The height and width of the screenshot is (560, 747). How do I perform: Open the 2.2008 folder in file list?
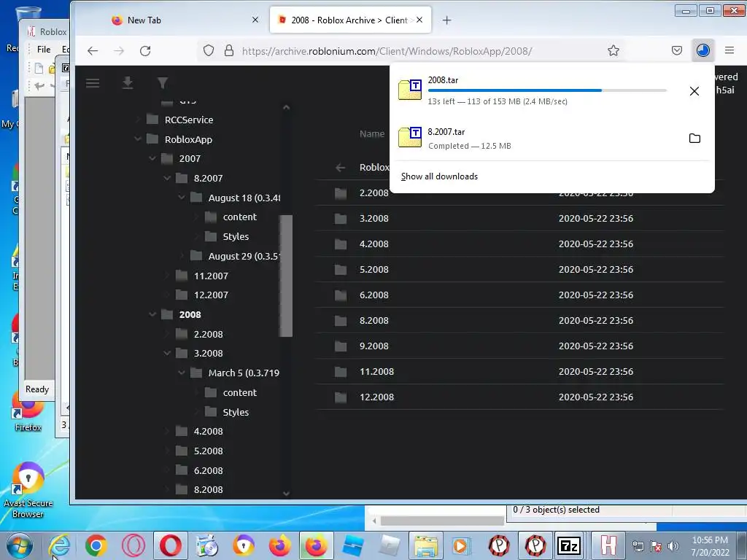(x=374, y=192)
